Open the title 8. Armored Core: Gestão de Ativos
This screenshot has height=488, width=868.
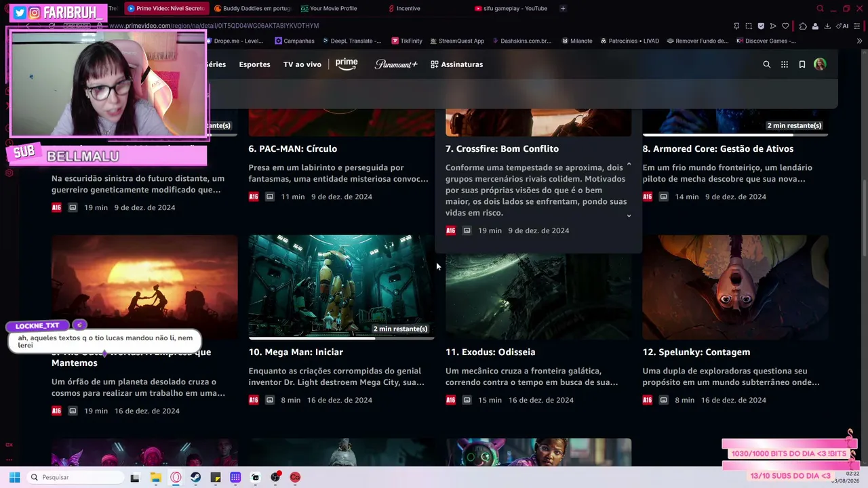[718, 148]
